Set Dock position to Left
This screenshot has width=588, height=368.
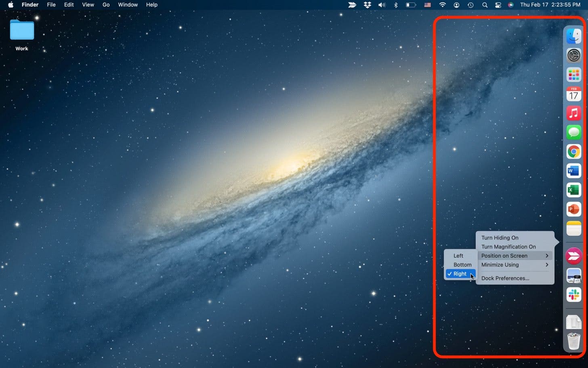[458, 256]
